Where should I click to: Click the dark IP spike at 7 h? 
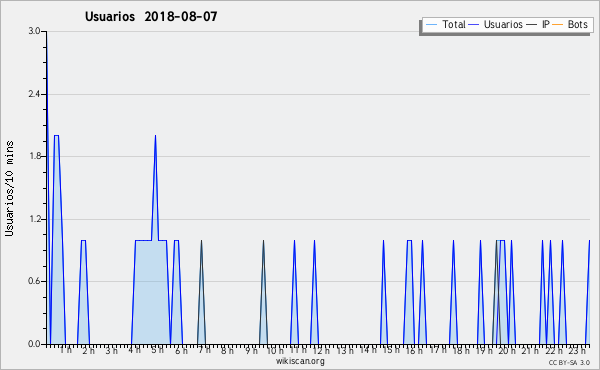201,291
